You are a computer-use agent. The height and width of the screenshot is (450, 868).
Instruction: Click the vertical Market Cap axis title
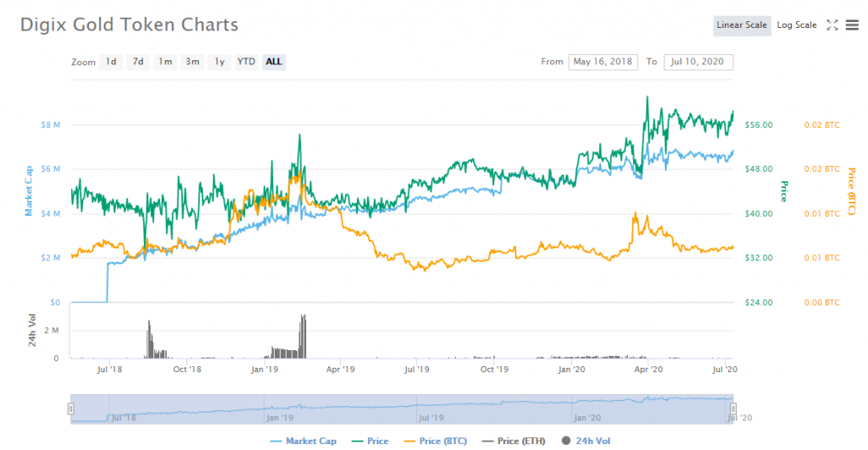(x=29, y=191)
